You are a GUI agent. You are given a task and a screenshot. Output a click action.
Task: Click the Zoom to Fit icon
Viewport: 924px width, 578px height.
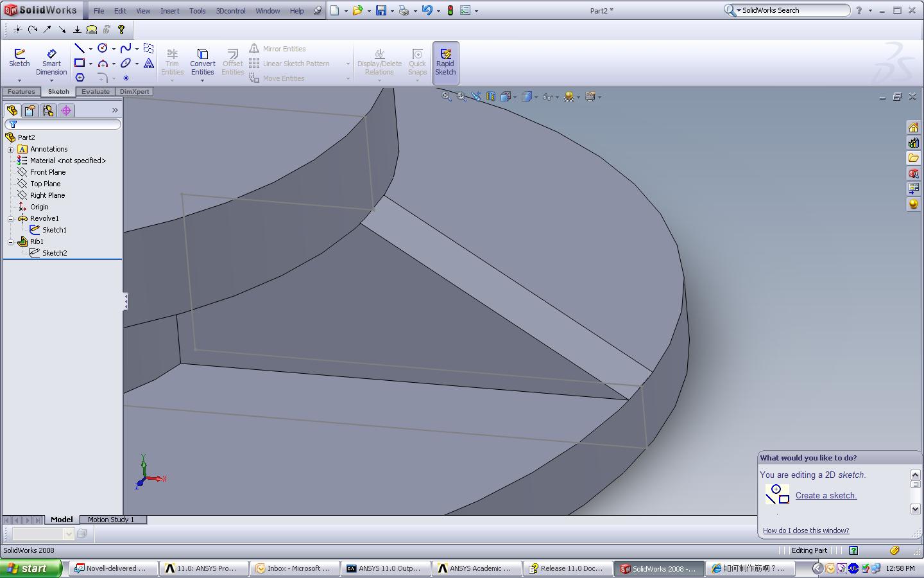[x=446, y=96]
